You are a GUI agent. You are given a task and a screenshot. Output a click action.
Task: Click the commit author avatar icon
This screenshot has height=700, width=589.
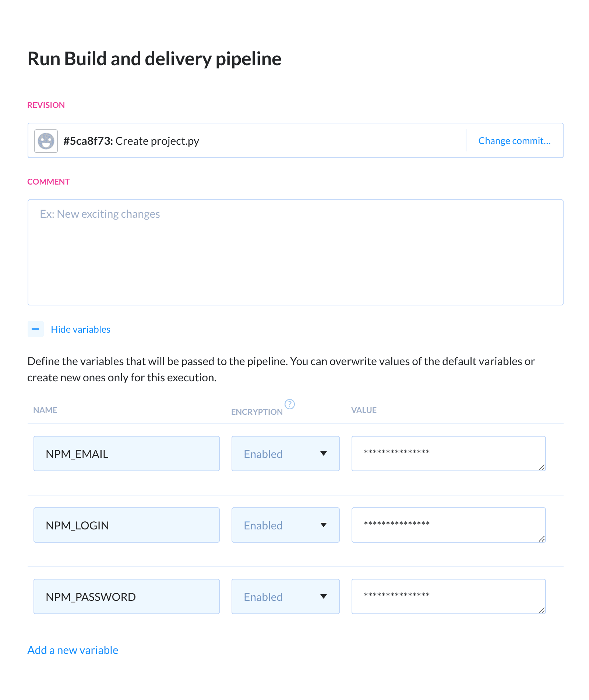pos(46,141)
